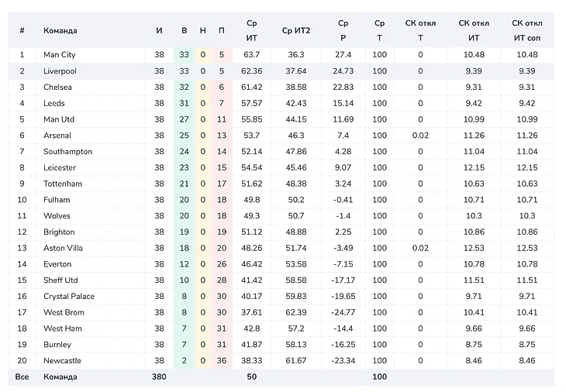566x392 pixels.
Task: Open the Crystal Palace team entry
Action: click(x=69, y=297)
